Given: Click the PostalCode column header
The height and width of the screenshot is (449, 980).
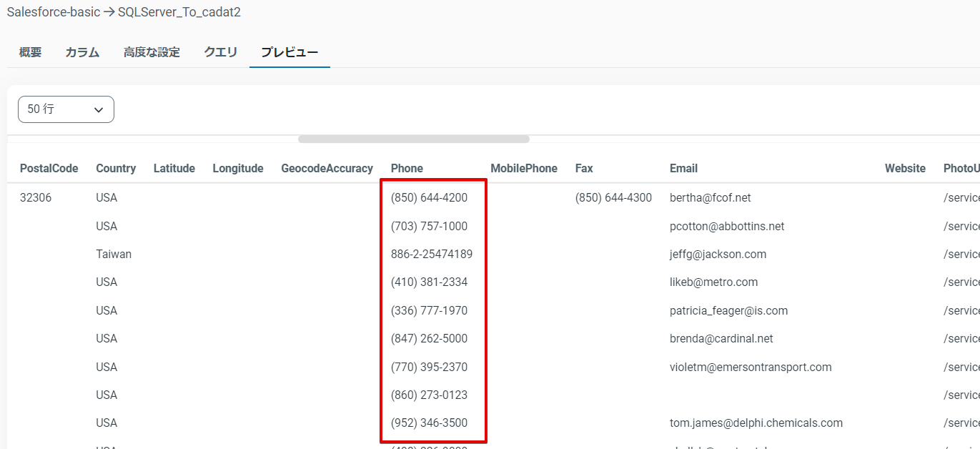Looking at the screenshot, I should pos(49,169).
